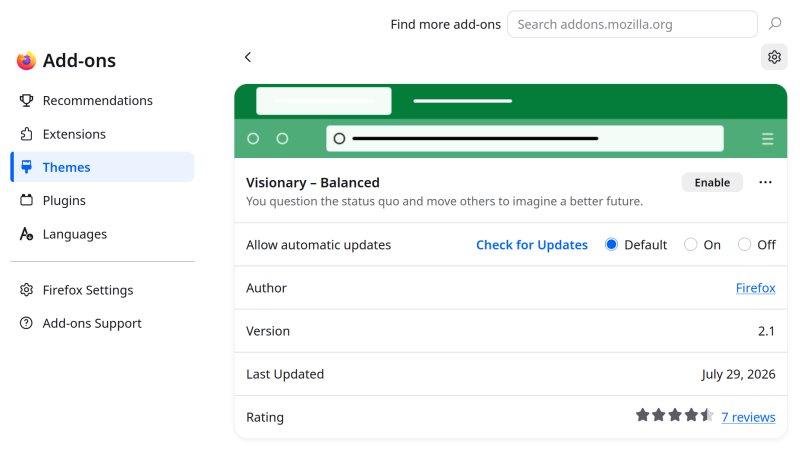This screenshot has height=454, width=800.
Task: Click the Recommendations trophy icon
Action: click(26, 100)
